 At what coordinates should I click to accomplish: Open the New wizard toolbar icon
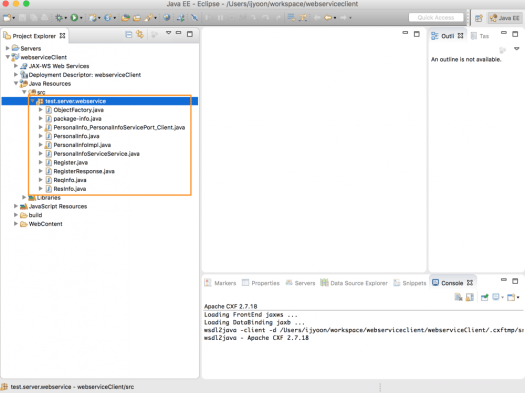7,17
